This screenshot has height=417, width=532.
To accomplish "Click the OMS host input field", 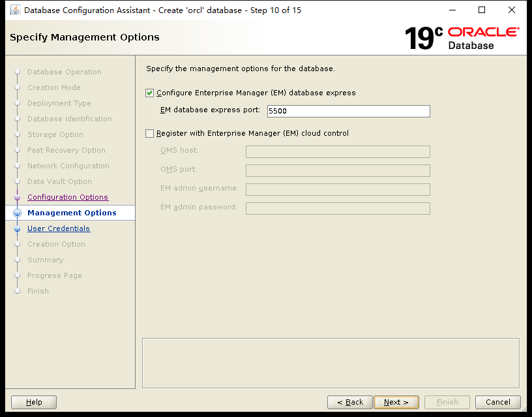I will pos(338,151).
